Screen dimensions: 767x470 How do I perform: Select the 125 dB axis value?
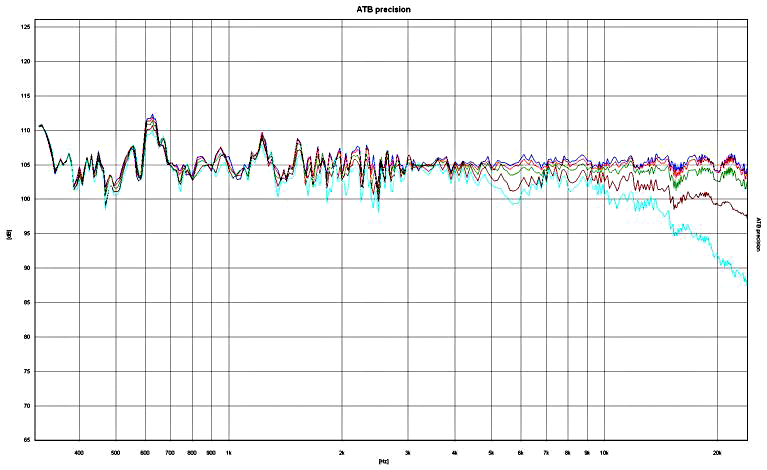[26, 27]
